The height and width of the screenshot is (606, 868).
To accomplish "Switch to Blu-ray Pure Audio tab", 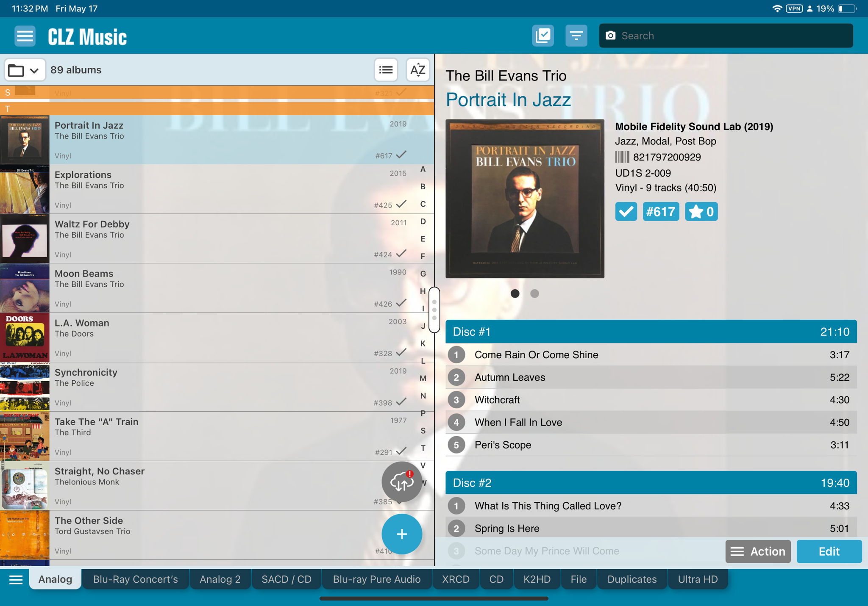I will tap(377, 579).
